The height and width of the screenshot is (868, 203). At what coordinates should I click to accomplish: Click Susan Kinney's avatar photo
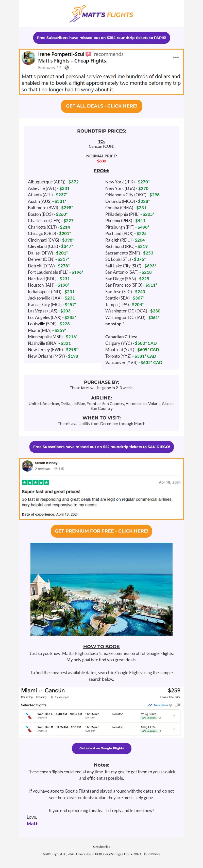pyautogui.click(x=27, y=466)
